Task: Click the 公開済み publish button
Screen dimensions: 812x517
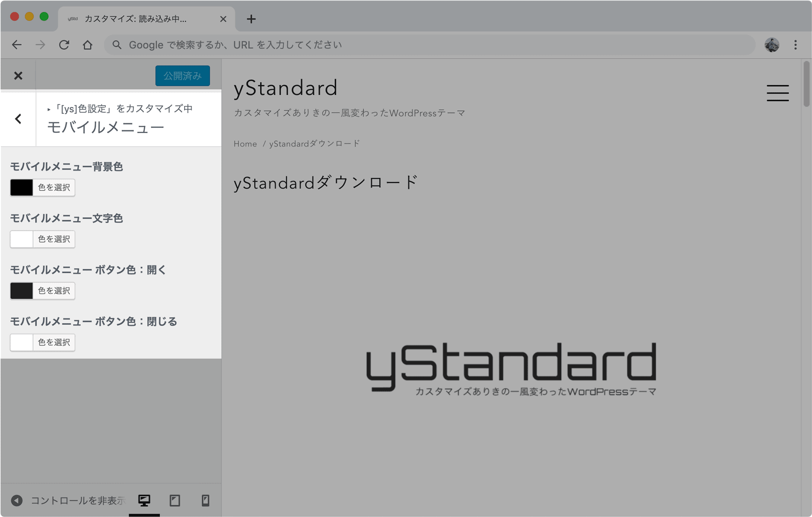Action: coord(183,76)
